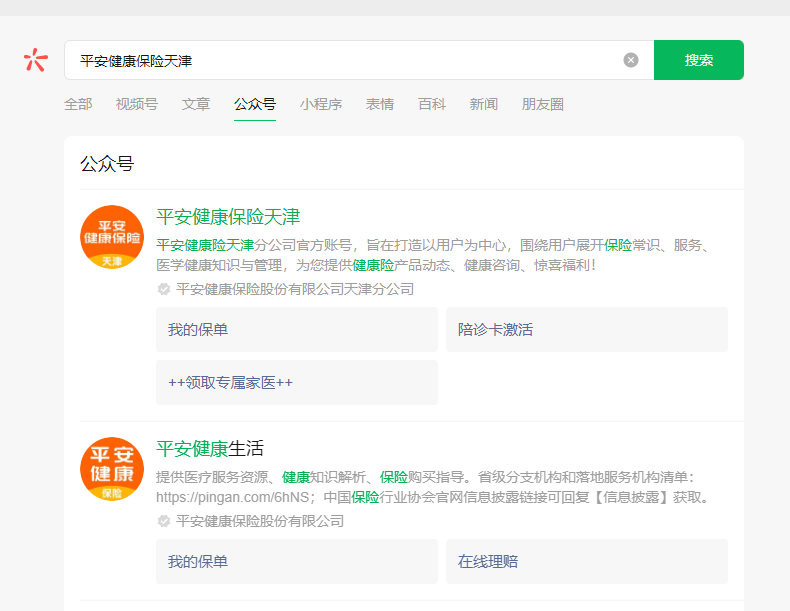Click the 公众号 section heading
Image resolution: width=790 pixels, height=611 pixels.
click(x=107, y=164)
